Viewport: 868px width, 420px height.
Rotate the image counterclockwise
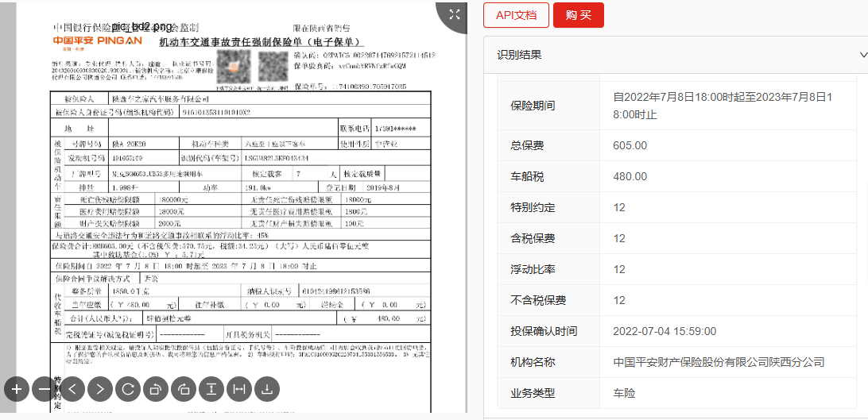tap(156, 389)
